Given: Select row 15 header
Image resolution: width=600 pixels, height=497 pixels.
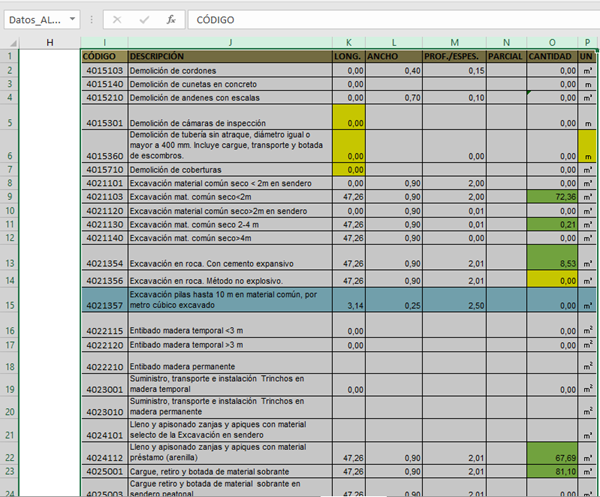Looking at the screenshot, I should (10, 304).
